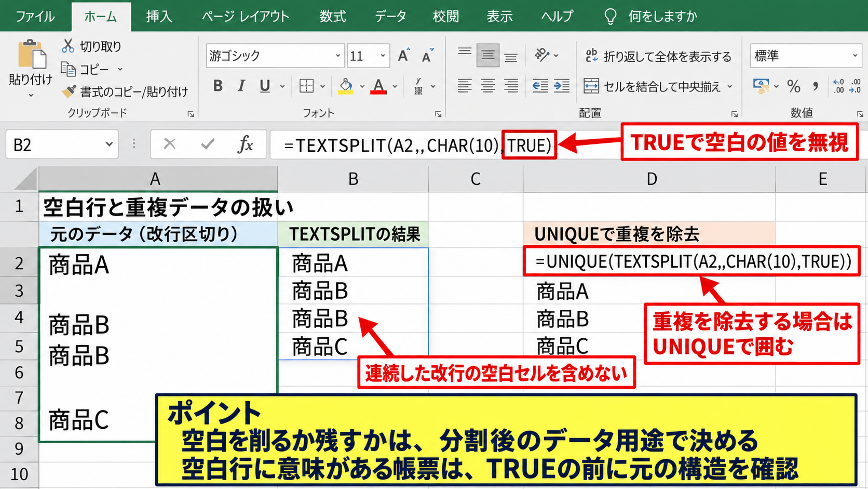Click the increase indent icon
This screenshot has height=489, width=868.
(562, 86)
